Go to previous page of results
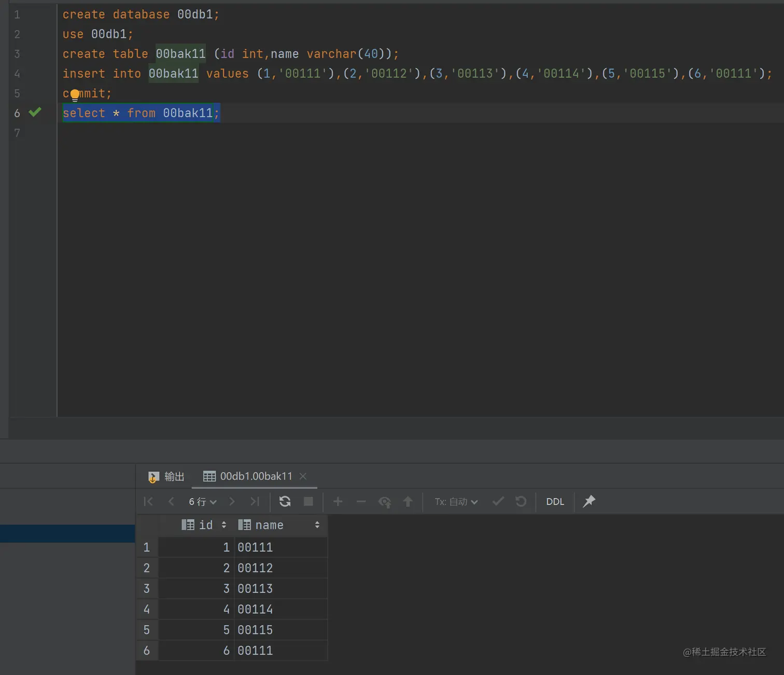This screenshot has width=784, height=675. [171, 501]
